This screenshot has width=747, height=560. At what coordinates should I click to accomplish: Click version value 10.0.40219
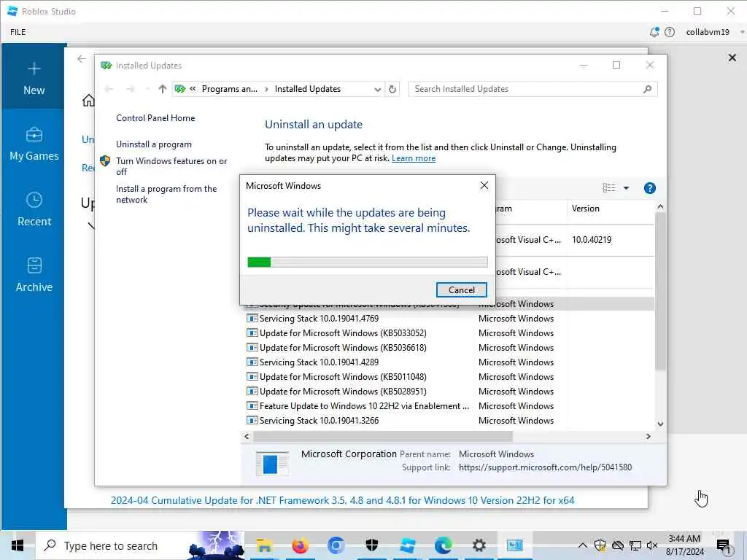point(592,239)
